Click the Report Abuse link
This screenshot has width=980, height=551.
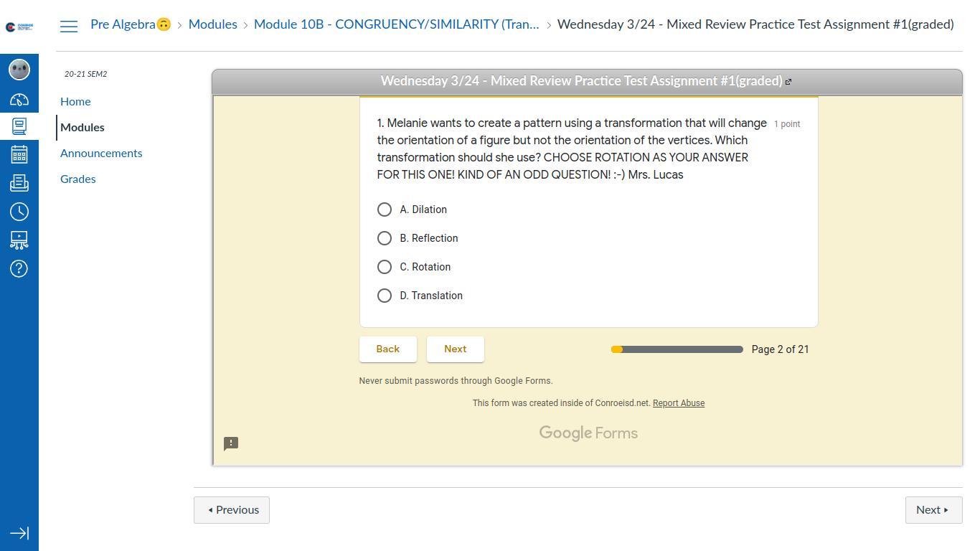[x=678, y=403]
